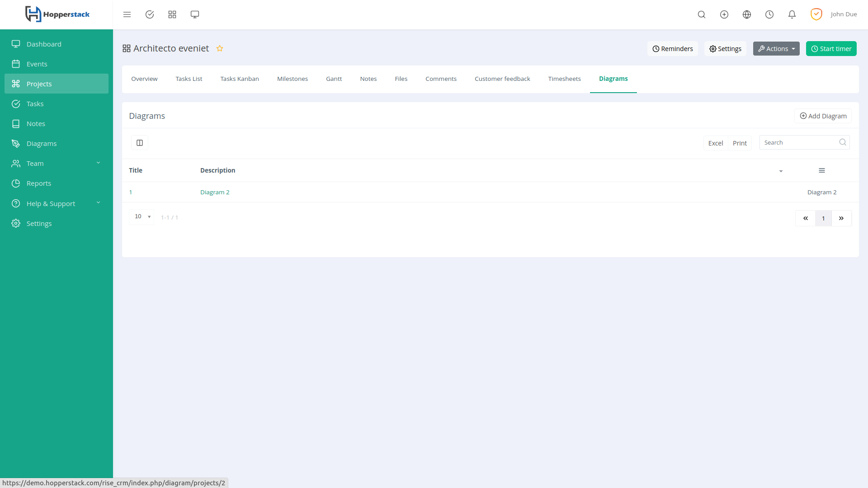Switch to the Gantt tab
The image size is (868, 488).
click(334, 79)
